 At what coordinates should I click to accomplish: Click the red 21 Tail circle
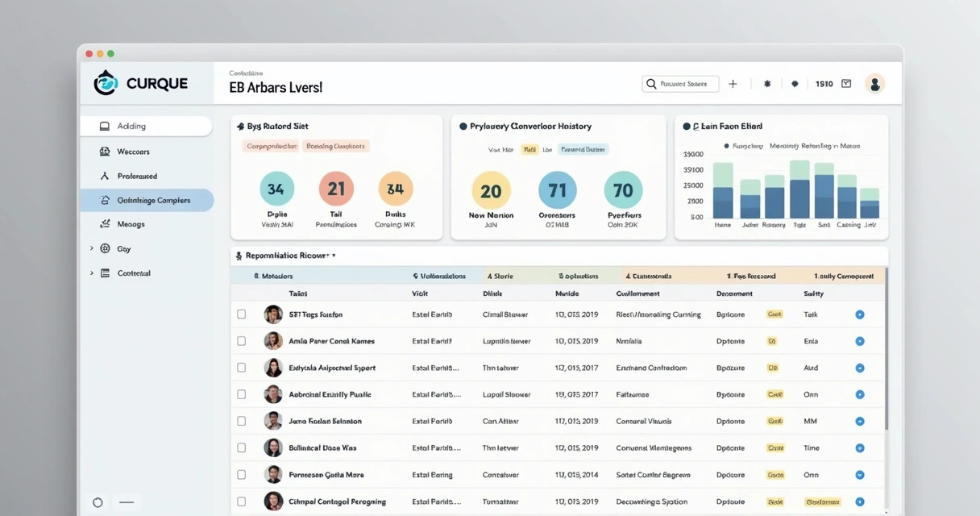pyautogui.click(x=336, y=189)
